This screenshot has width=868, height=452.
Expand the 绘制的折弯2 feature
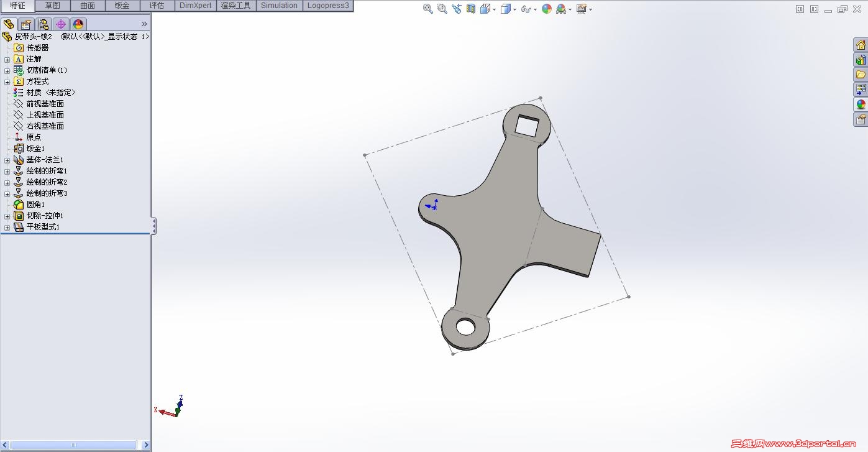pos(7,182)
